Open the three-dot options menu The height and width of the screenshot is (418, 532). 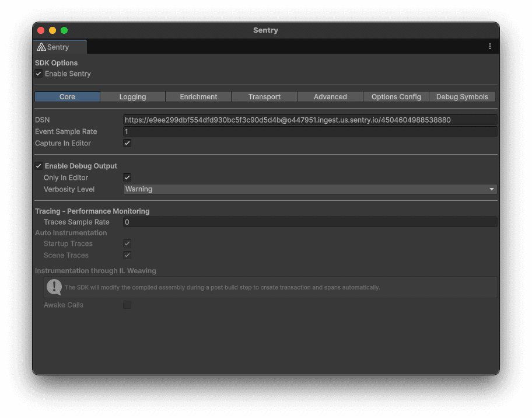pos(489,46)
